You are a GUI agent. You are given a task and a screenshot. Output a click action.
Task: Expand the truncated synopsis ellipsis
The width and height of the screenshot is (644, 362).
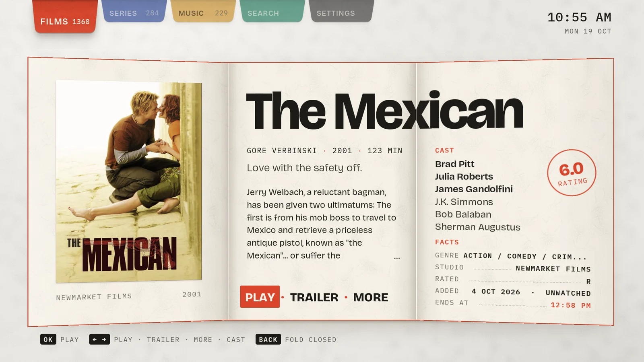[x=397, y=257]
